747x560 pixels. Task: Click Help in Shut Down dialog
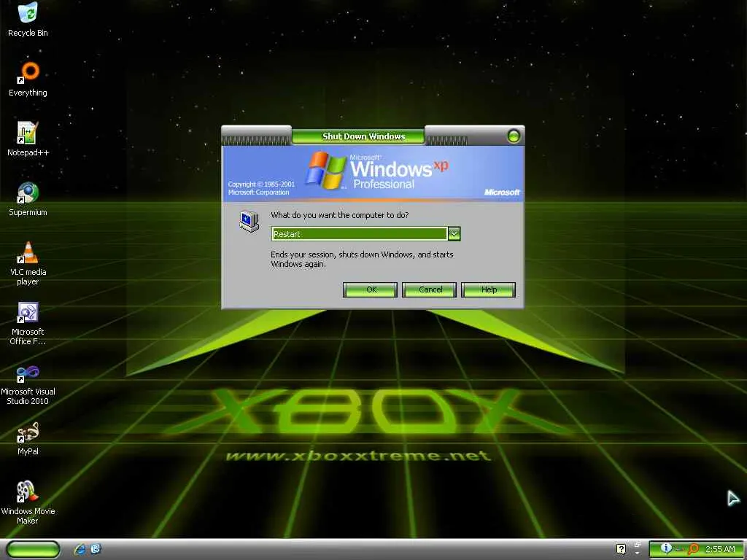(488, 289)
